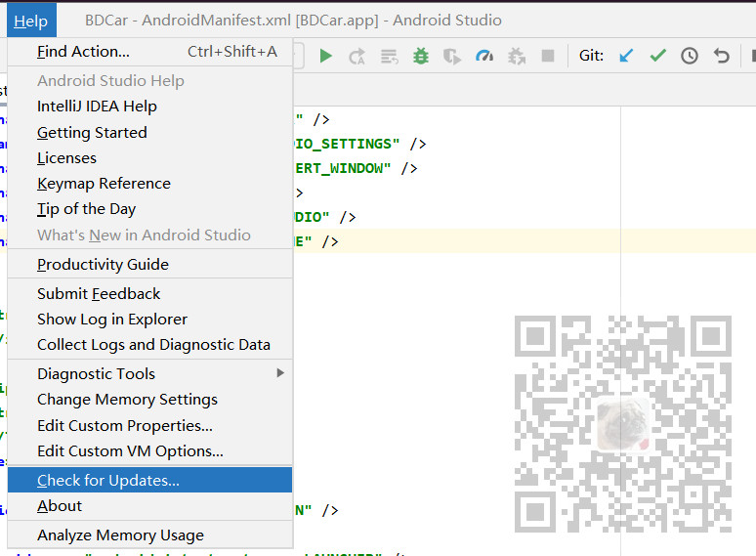Open Productivity Guide
The height and width of the screenshot is (556, 756).
click(x=150, y=264)
